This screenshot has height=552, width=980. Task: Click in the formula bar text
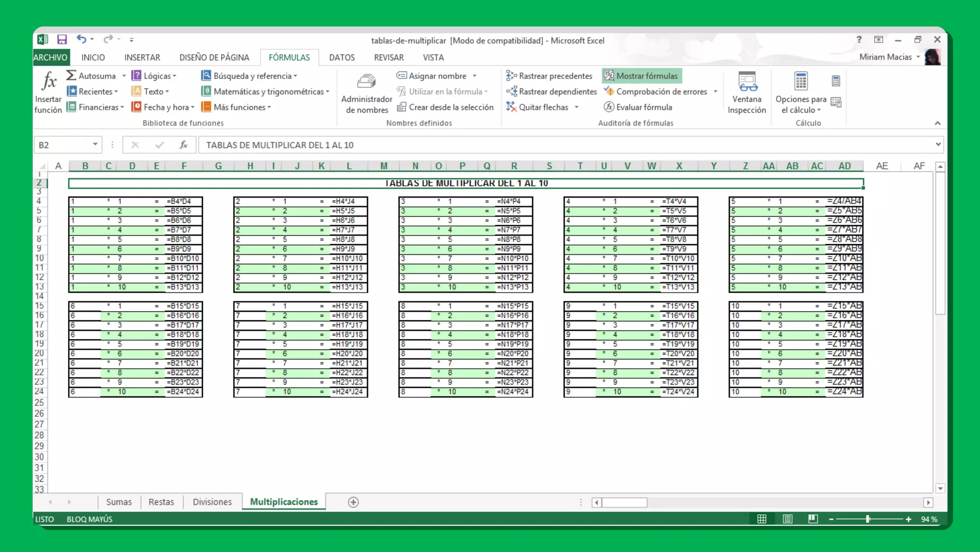click(280, 145)
